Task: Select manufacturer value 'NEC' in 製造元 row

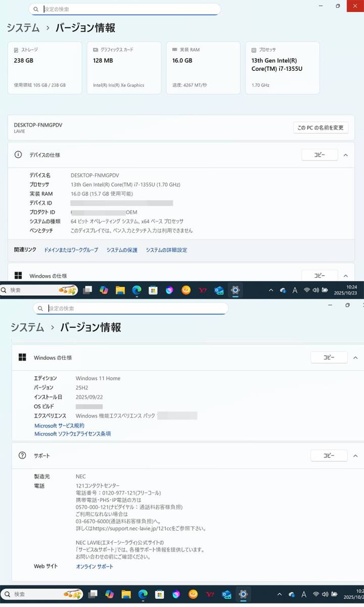Action: pyautogui.click(x=81, y=476)
